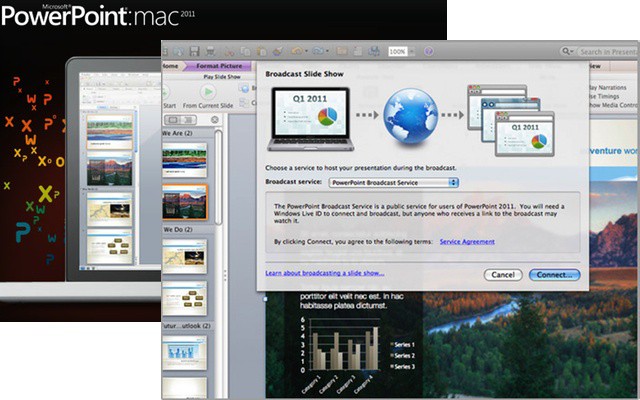Click Cancel in Broadcast Slide Show dialog
This screenshot has height=400, width=640.
(503, 275)
